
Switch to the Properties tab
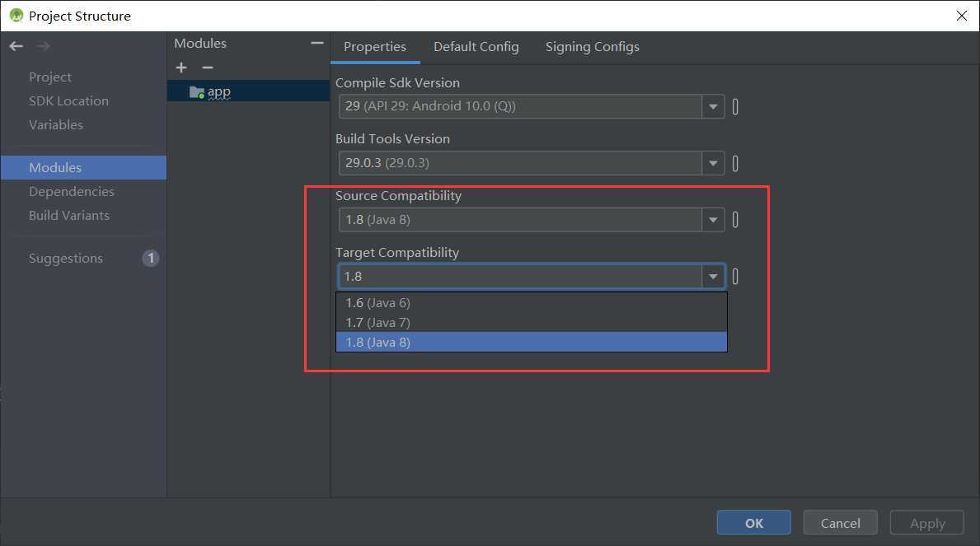click(375, 47)
